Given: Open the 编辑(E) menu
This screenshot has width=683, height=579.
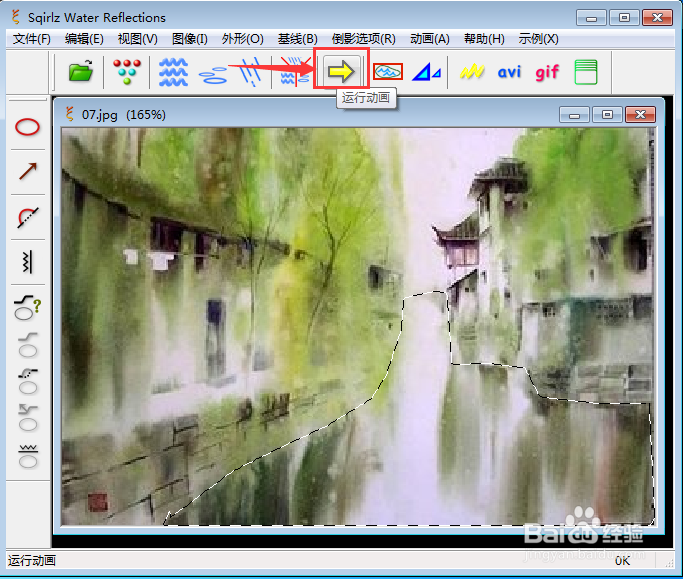Looking at the screenshot, I should pos(84,39).
